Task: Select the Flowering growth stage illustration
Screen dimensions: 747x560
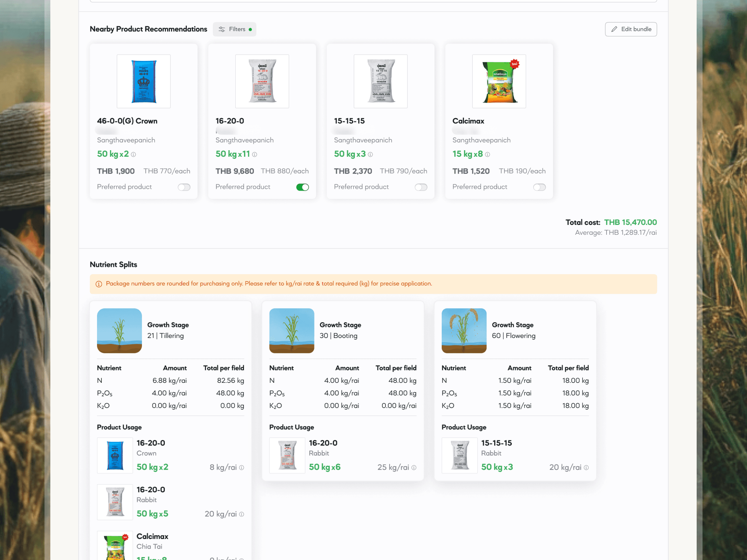Action: click(464, 331)
